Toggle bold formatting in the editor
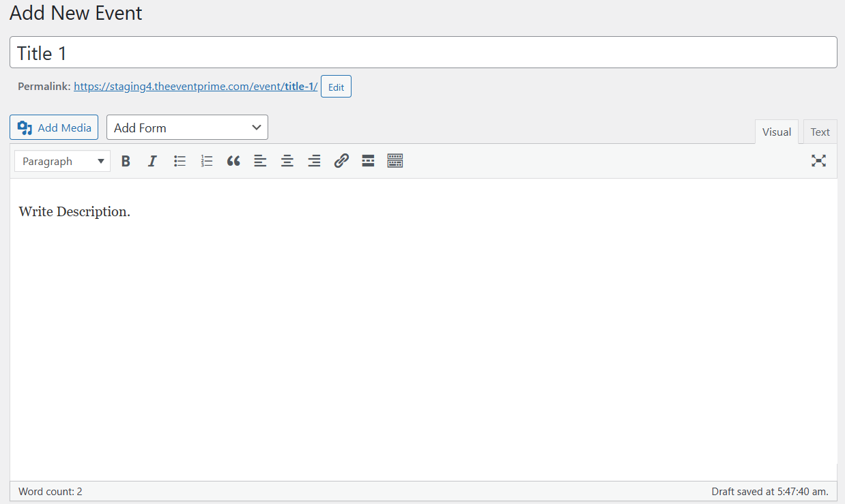Image resolution: width=845 pixels, height=504 pixels. click(x=126, y=161)
